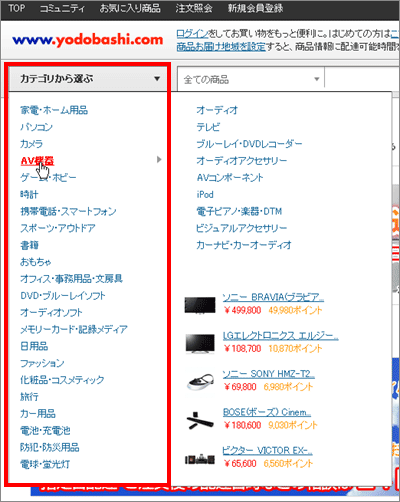Select the 日用品 category
Image resolution: width=400 pixels, height=502 pixels.
coord(34,346)
